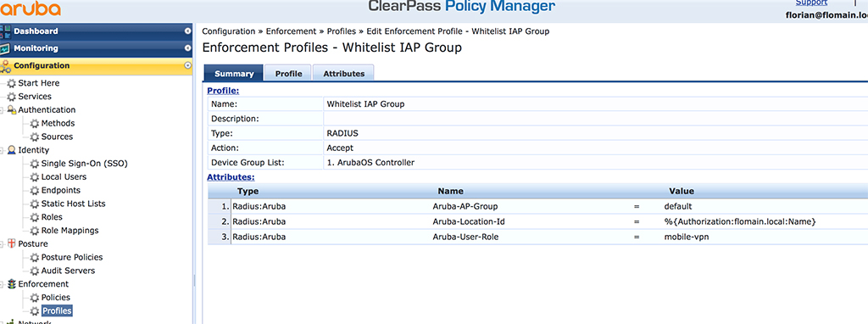This screenshot has width=868, height=324.
Task: Click the Attributes section heading link
Action: [231, 177]
